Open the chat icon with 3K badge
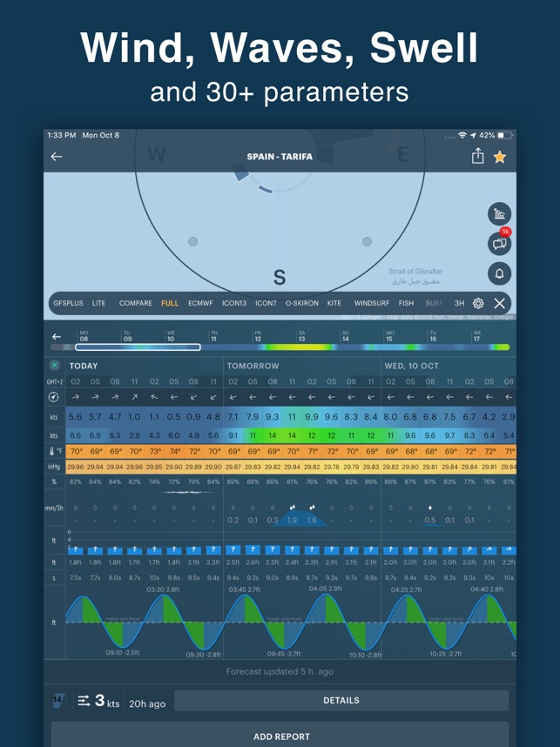 click(500, 244)
